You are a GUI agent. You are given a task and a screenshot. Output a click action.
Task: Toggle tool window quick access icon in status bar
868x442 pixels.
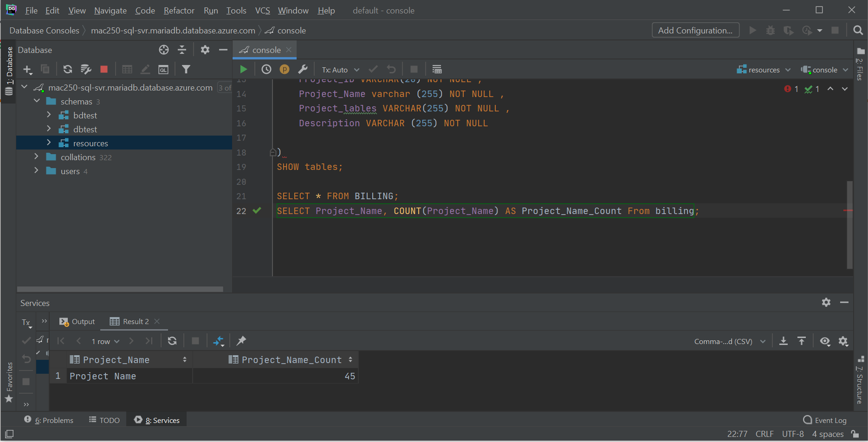[9, 434]
